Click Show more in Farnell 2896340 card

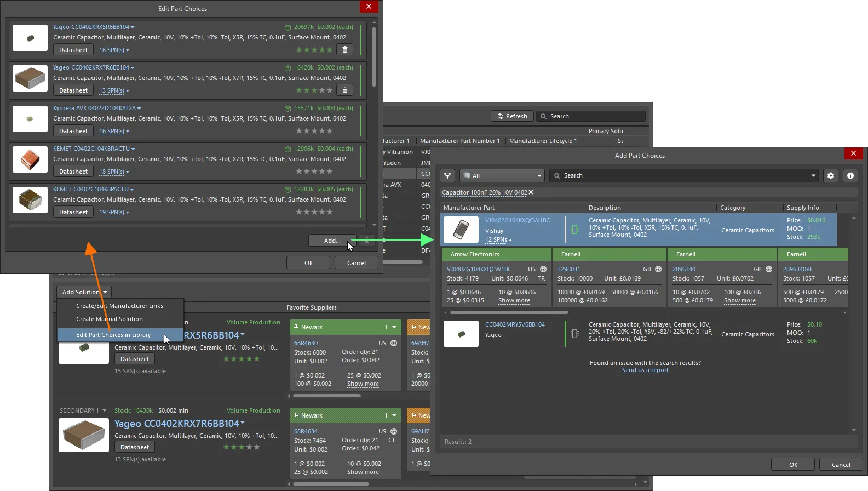click(740, 300)
